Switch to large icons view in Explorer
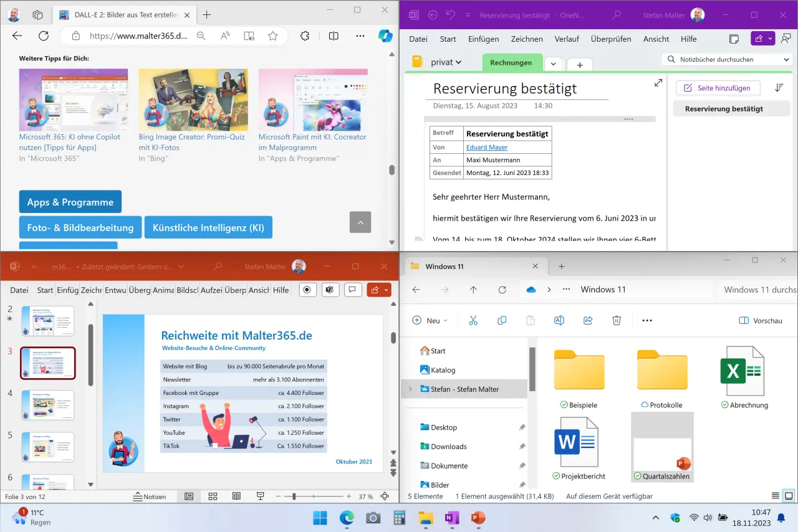798x532 pixels. [x=789, y=496]
